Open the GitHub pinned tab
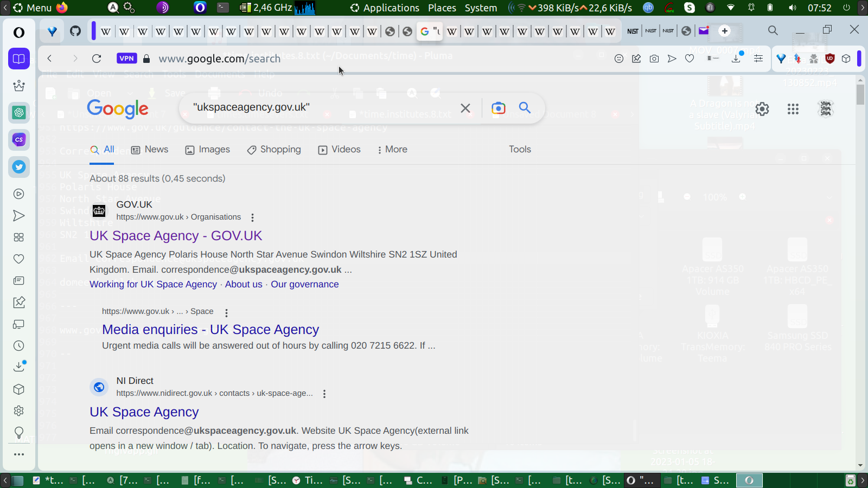 pos(75,31)
